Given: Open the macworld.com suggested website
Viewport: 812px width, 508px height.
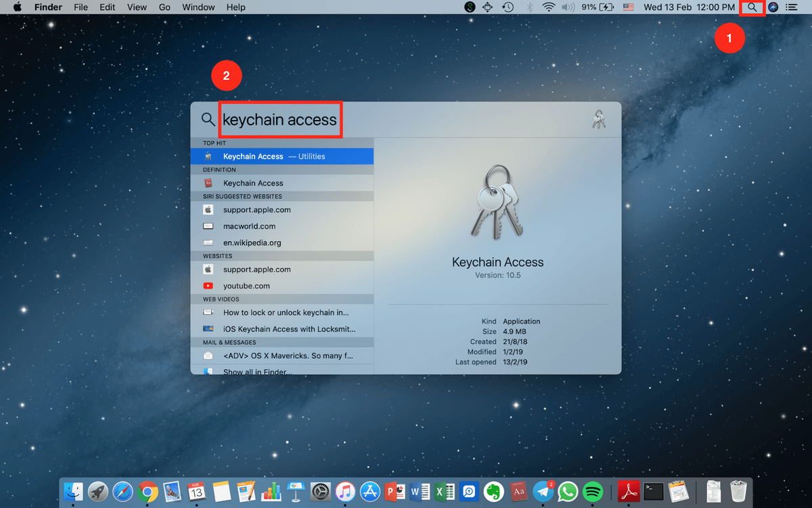Looking at the screenshot, I should (249, 226).
